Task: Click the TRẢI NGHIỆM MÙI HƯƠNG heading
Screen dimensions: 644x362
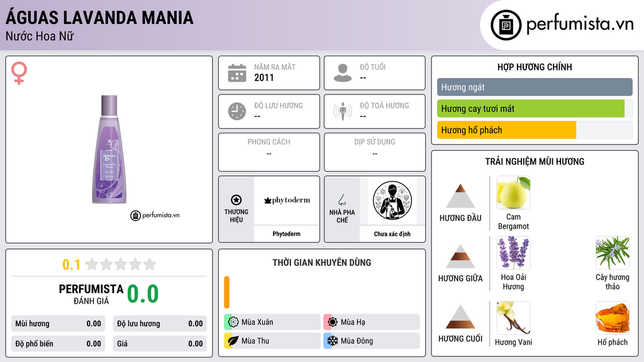Action: [535, 162]
